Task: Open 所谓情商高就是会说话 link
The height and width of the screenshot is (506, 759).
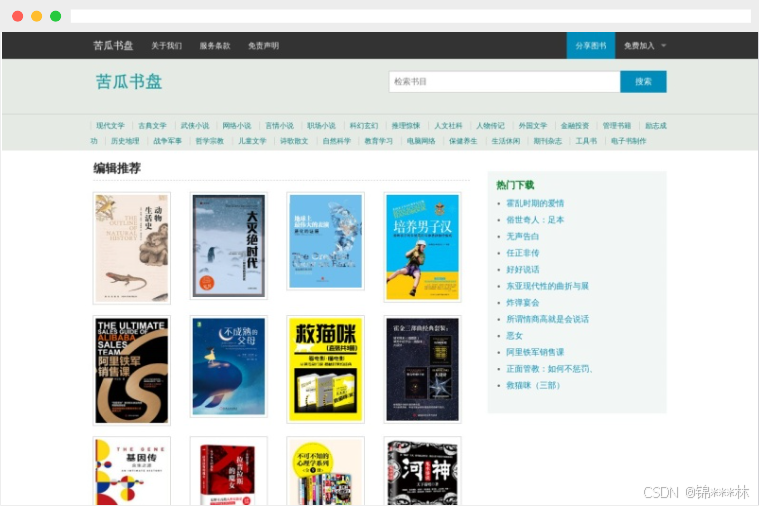Action: (547, 319)
